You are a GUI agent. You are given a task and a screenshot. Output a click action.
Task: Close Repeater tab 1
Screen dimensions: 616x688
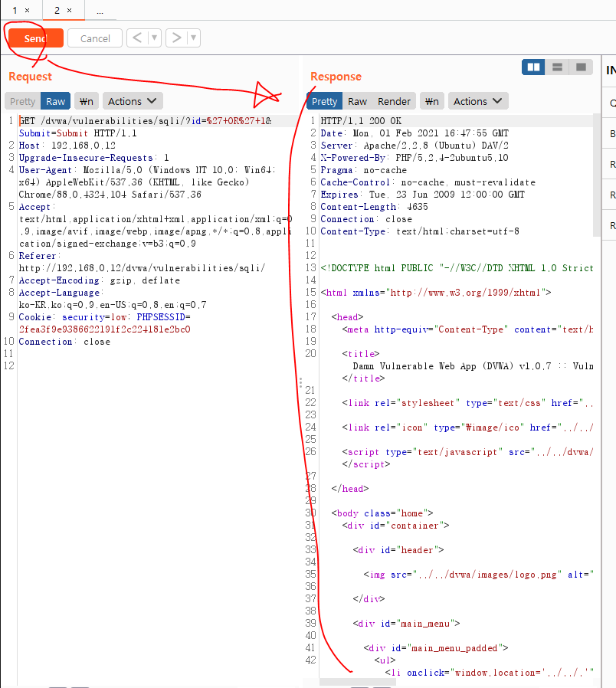pos(28,10)
